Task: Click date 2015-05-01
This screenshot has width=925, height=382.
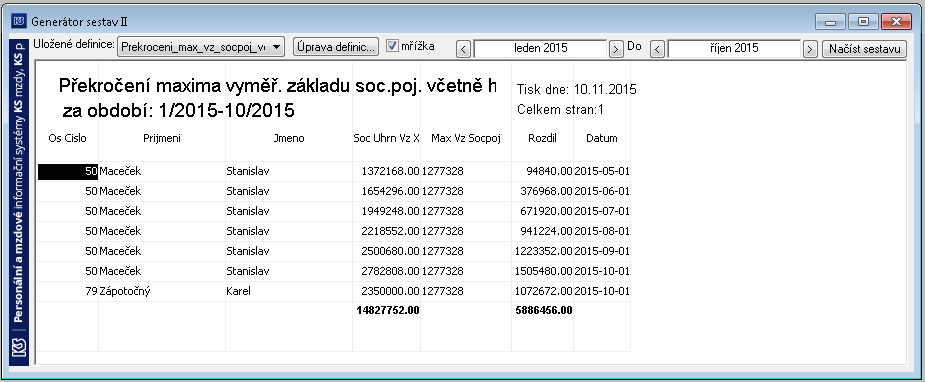Action: coord(602,172)
